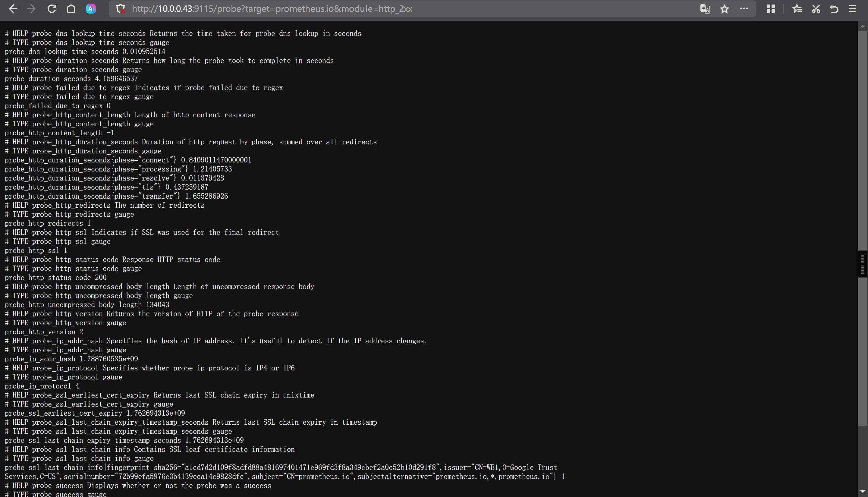This screenshot has width=868, height=497.
Task: Go back to the previous page
Action: coord(13,9)
